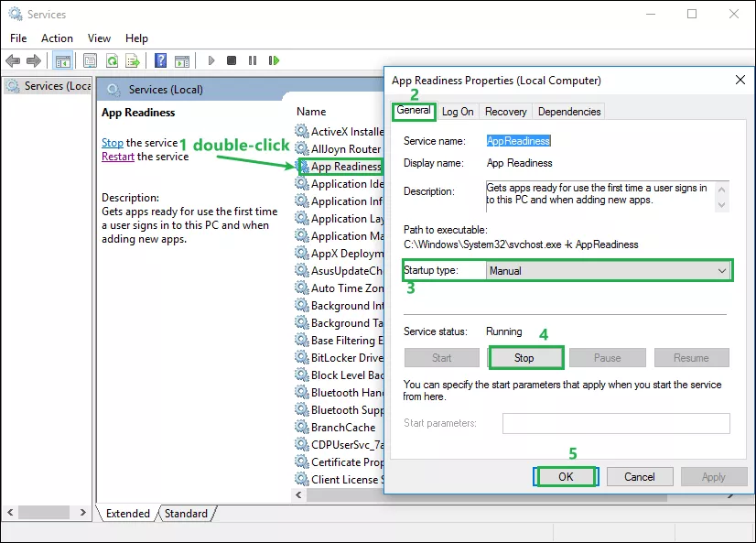
Task: Select the Application Management service row
Action: (x=340, y=236)
